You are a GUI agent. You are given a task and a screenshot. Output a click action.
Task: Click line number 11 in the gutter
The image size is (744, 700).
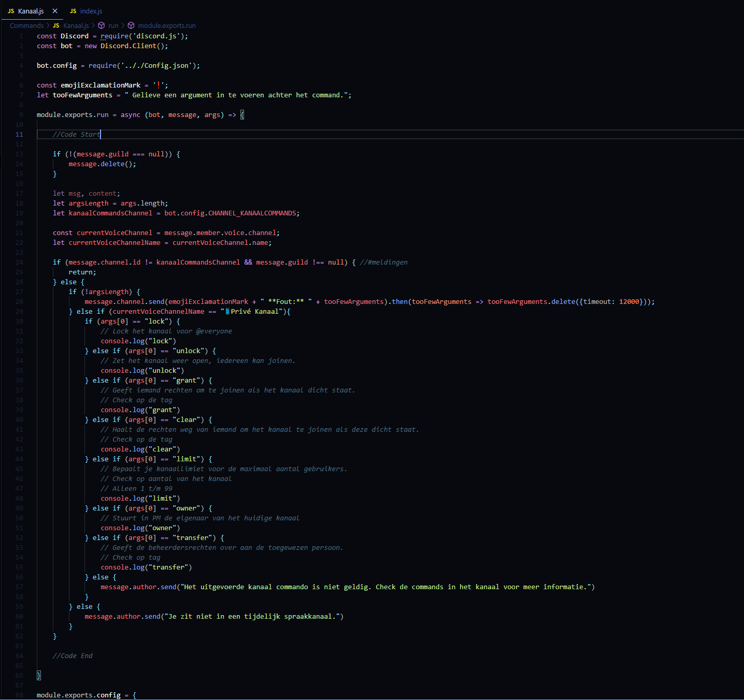click(19, 135)
